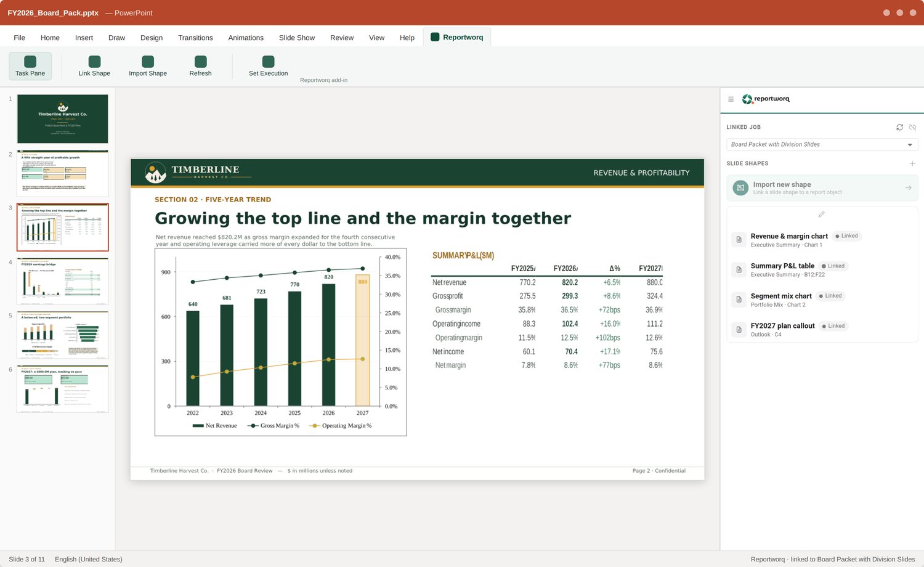Click the Link Shape ribbon icon
Screen dimensions: 924x567
click(94, 62)
